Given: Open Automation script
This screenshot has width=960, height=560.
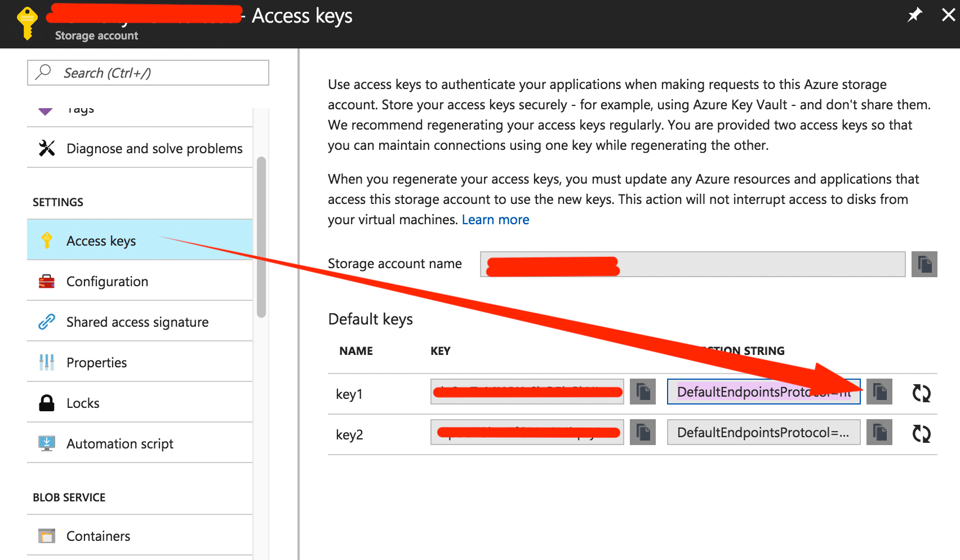Looking at the screenshot, I should click(x=140, y=443).
